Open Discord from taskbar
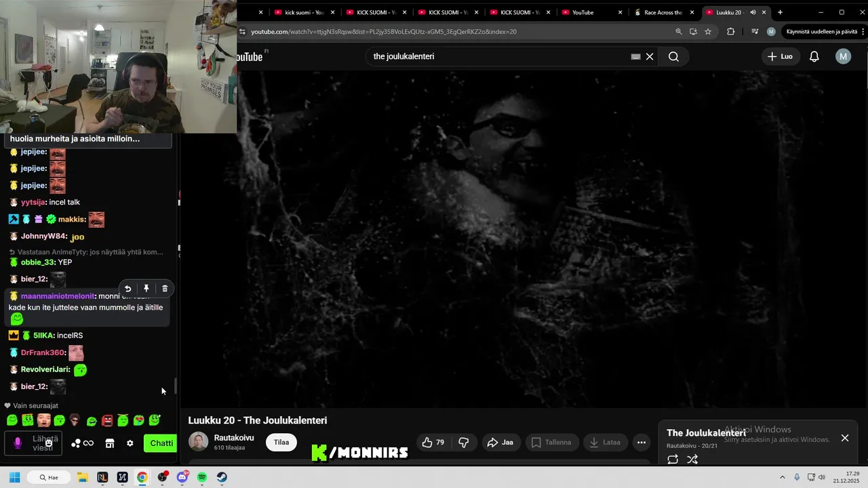The image size is (868, 488). pos(182,477)
